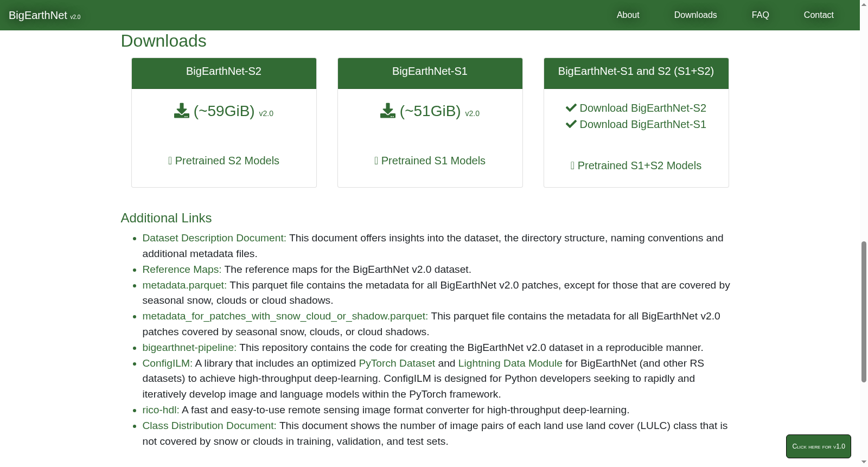Visit the bigearthnet-pipeline repository link
Screen dimensions: 868x467
pos(189,348)
